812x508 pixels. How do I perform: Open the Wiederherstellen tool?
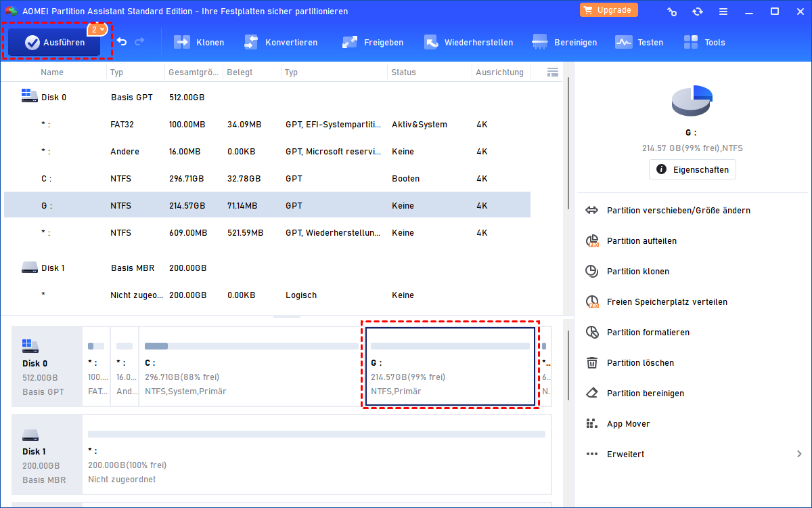[468, 42]
